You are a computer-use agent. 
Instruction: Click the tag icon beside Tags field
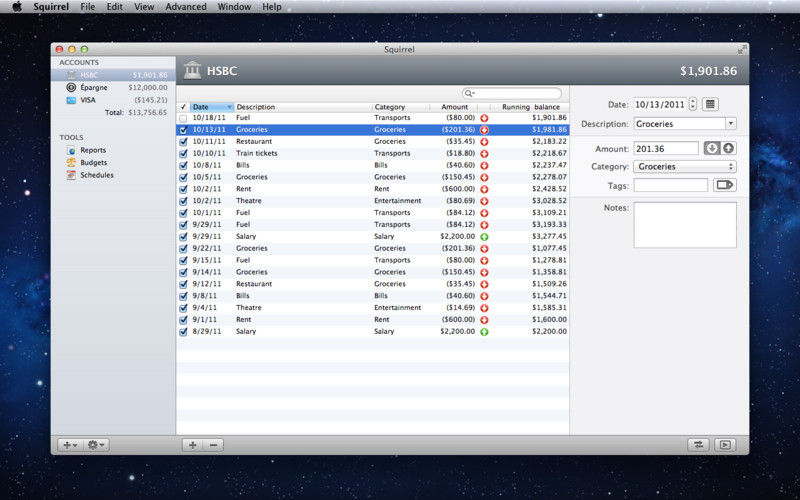click(724, 185)
